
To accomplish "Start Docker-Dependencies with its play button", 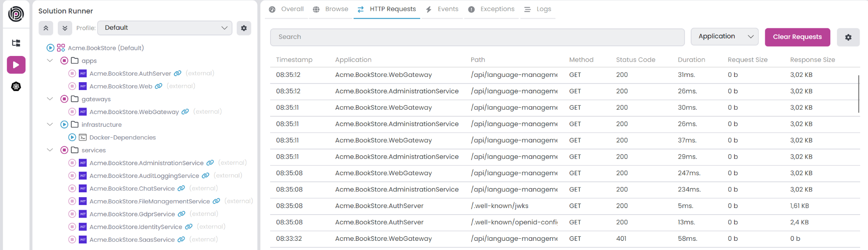I will [x=72, y=137].
